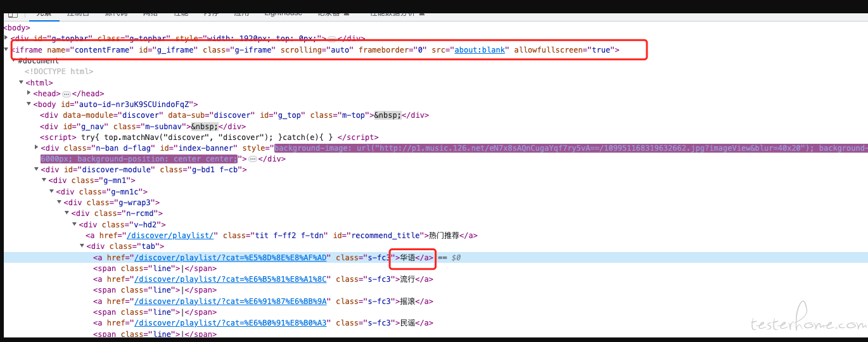Follow the ?cat=%E6%B5%81%E8%A1%8C playlist link

pyautogui.click(x=230, y=279)
